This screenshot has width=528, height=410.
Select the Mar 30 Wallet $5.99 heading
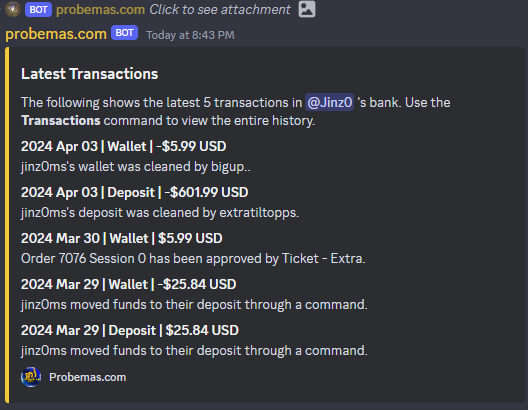[122, 238]
